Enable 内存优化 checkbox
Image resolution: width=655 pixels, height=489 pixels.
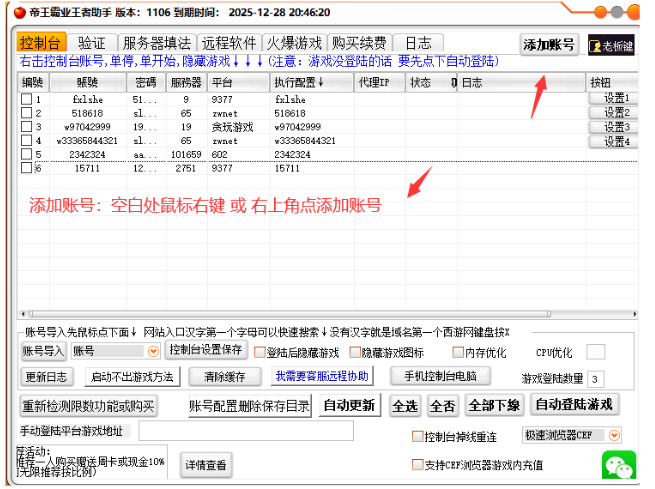click(458, 352)
